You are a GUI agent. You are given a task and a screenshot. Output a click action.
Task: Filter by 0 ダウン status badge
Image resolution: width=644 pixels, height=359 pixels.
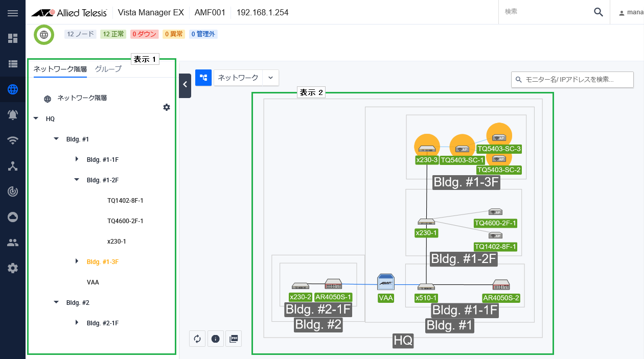144,34
